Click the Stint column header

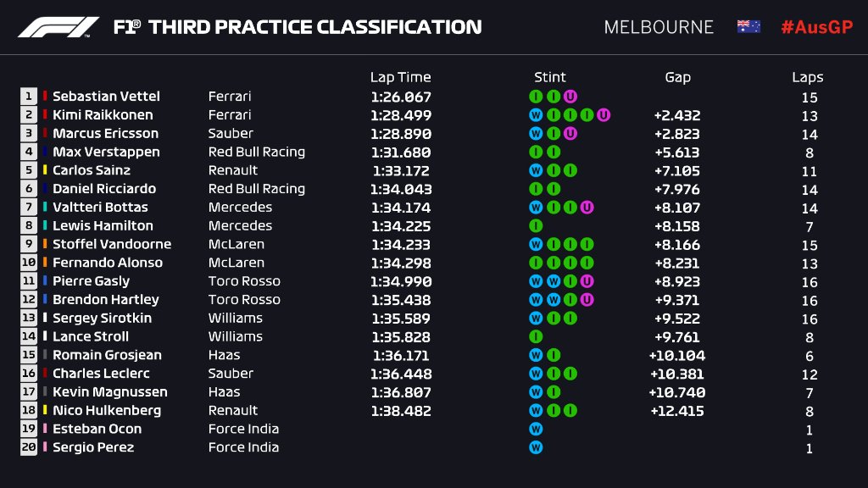click(x=550, y=77)
